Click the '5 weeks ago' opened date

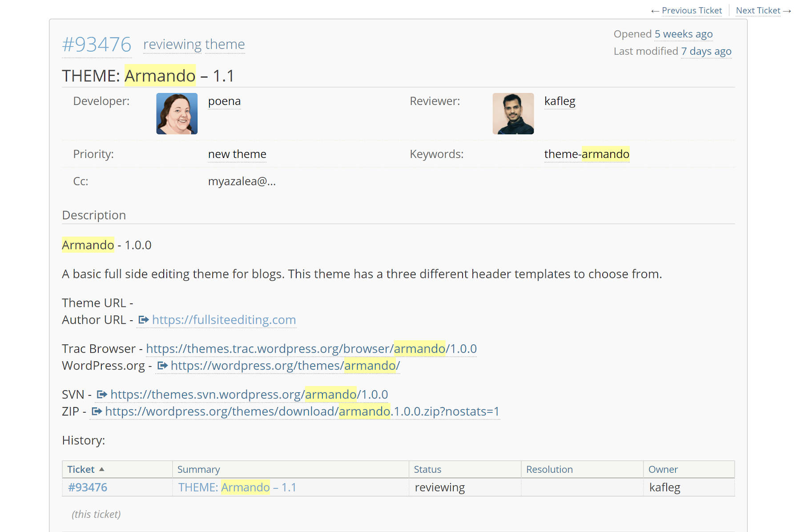click(683, 33)
